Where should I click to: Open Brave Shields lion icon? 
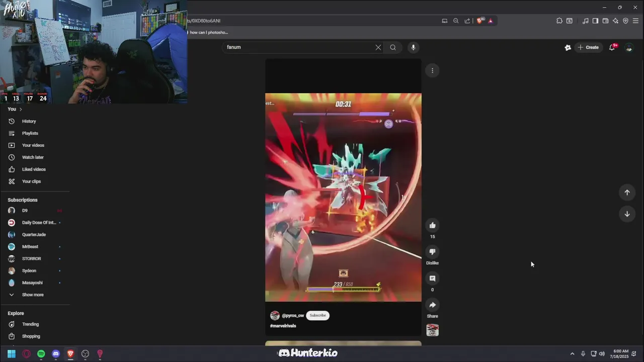[x=479, y=21]
